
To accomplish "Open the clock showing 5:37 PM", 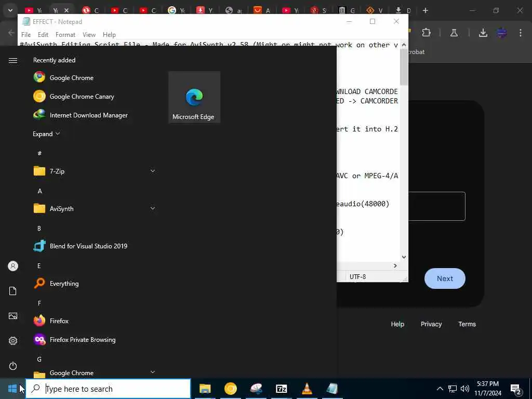I will (x=487, y=389).
